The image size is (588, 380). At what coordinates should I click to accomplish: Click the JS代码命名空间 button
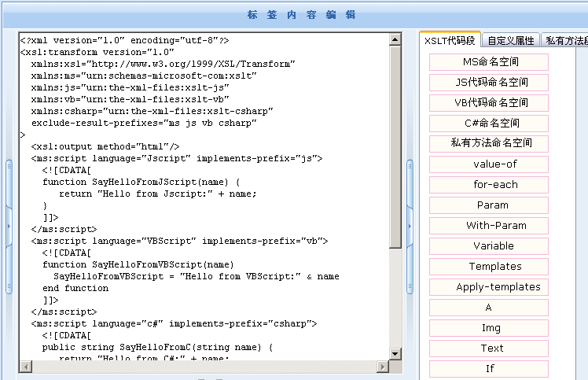point(489,83)
